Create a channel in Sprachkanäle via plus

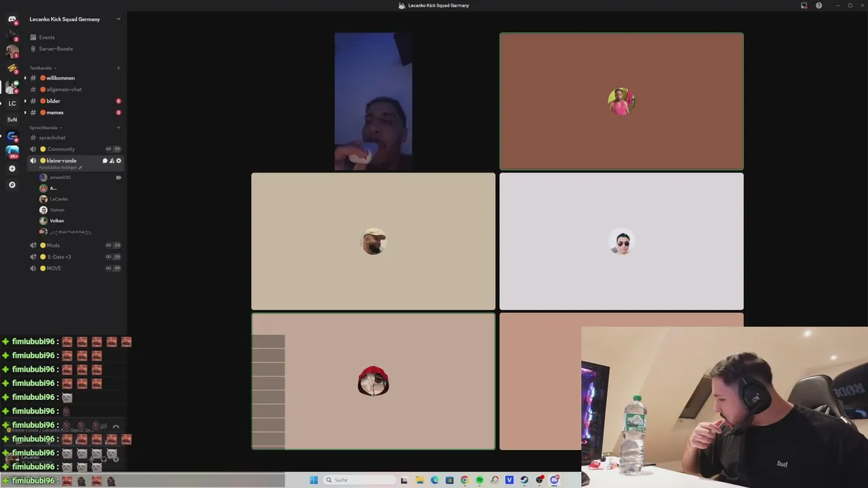119,127
